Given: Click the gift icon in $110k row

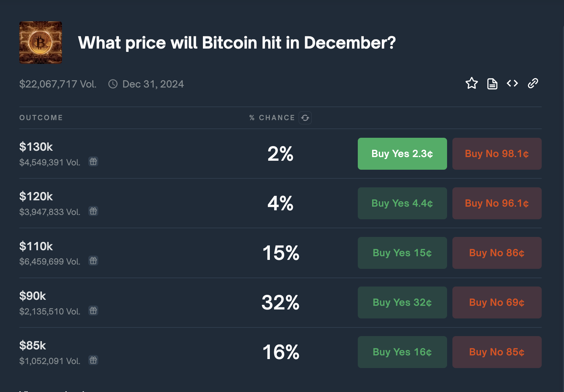Looking at the screenshot, I should [x=93, y=261].
